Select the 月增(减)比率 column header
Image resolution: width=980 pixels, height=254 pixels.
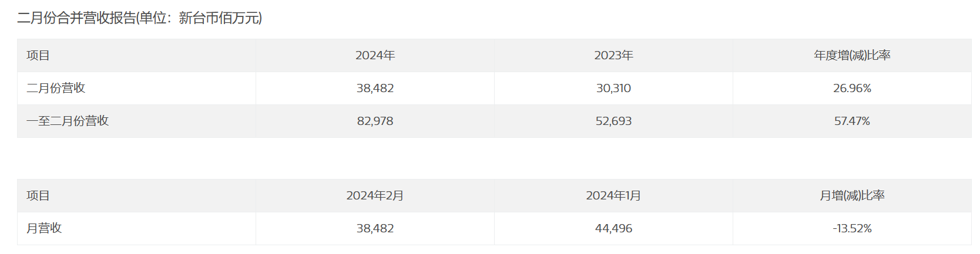point(852,196)
